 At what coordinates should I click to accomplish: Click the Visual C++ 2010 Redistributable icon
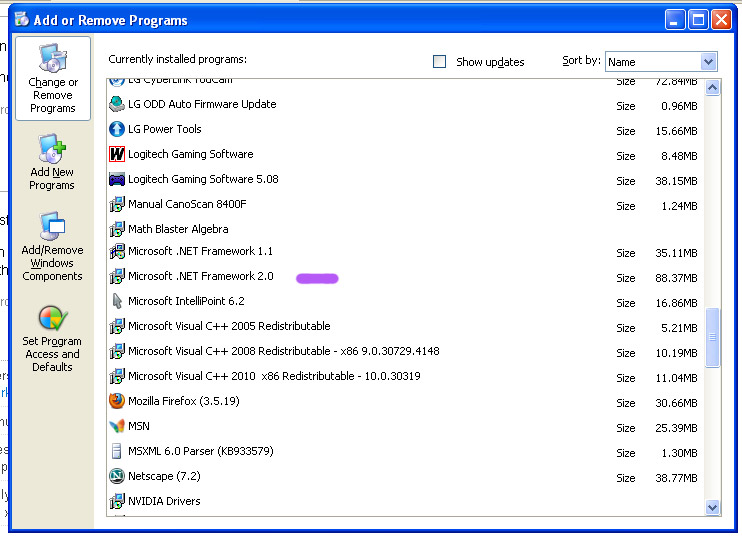click(x=116, y=377)
